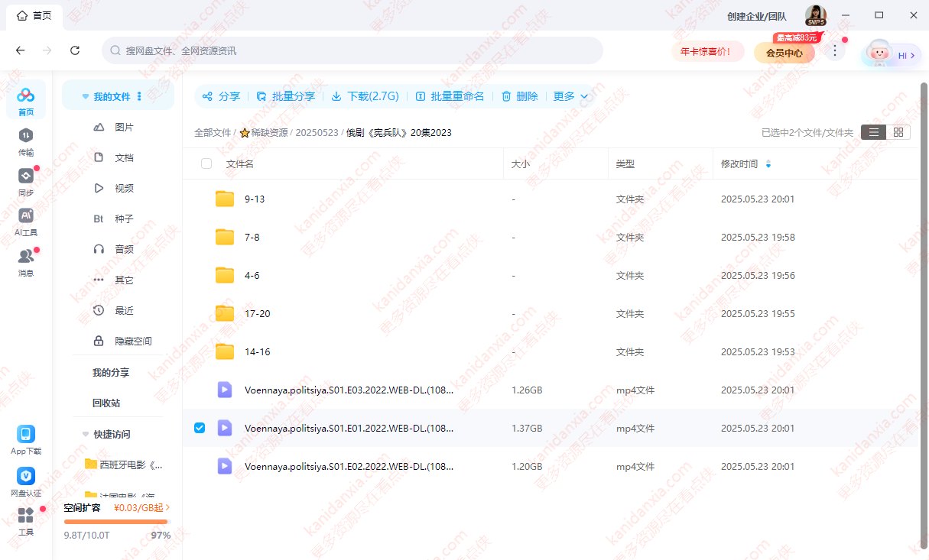Open the 工具 tools icon
The image size is (929, 560).
26,521
